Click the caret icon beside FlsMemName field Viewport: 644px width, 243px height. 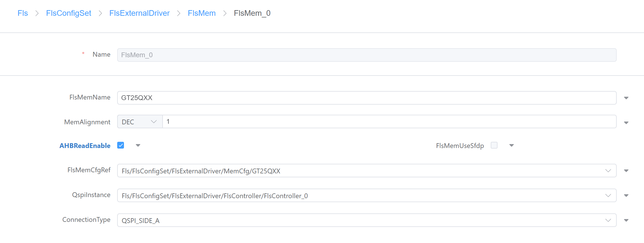coord(626,98)
